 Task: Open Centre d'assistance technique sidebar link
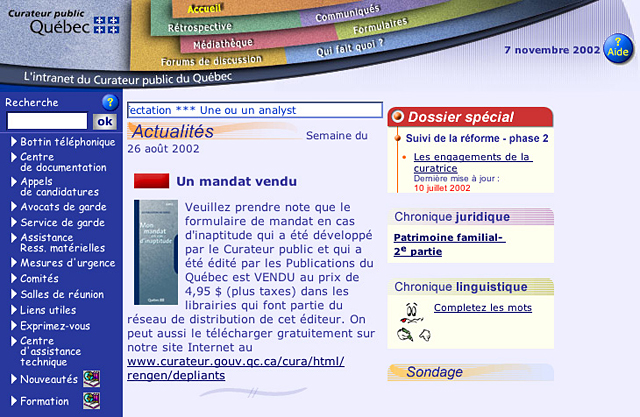click(51, 351)
